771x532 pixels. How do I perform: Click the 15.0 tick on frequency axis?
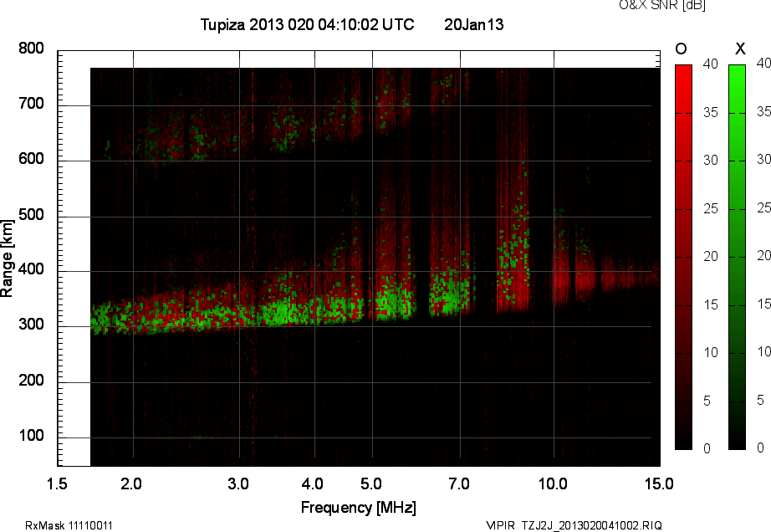659,483
